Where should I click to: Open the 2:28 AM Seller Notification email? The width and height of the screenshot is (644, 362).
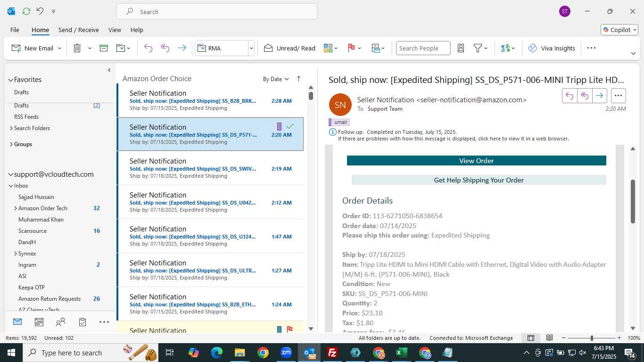[x=210, y=100]
